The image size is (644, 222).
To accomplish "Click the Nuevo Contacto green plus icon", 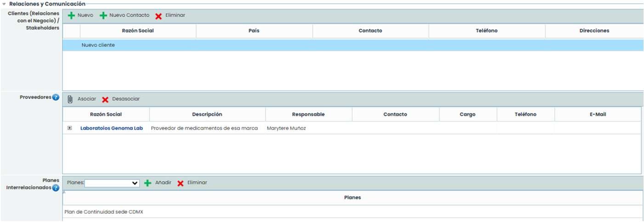I will (103, 16).
